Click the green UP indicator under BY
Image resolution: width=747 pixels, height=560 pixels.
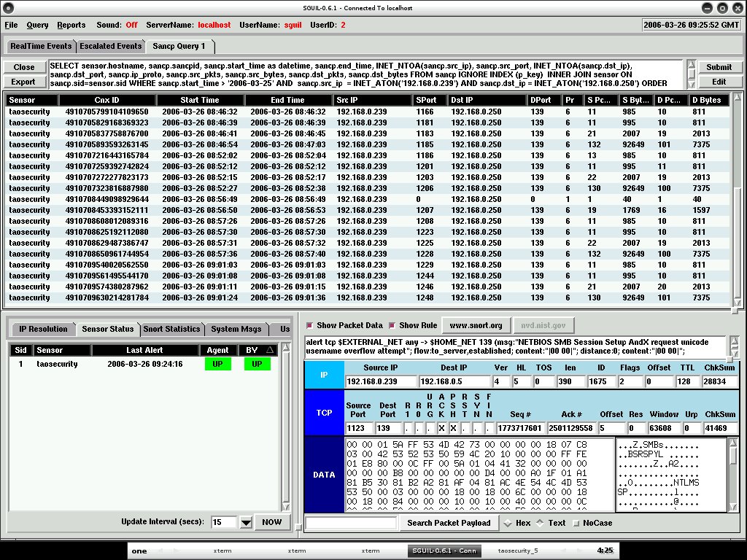coord(257,365)
